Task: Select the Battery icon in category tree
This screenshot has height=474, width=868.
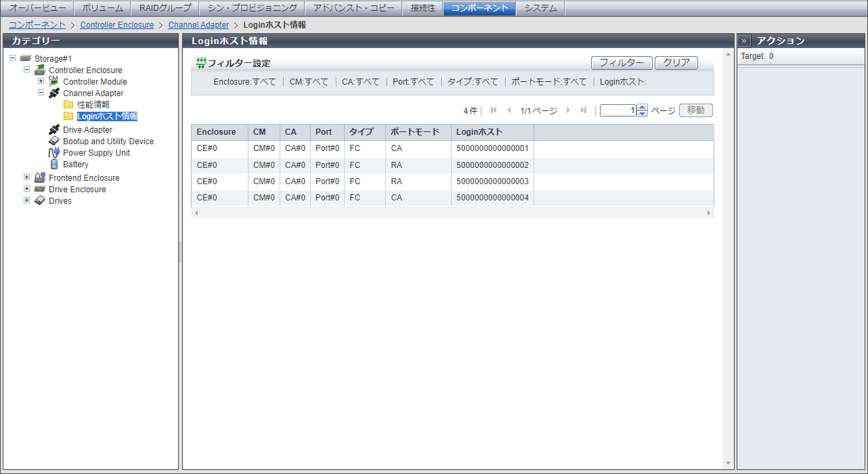Action: click(x=54, y=165)
